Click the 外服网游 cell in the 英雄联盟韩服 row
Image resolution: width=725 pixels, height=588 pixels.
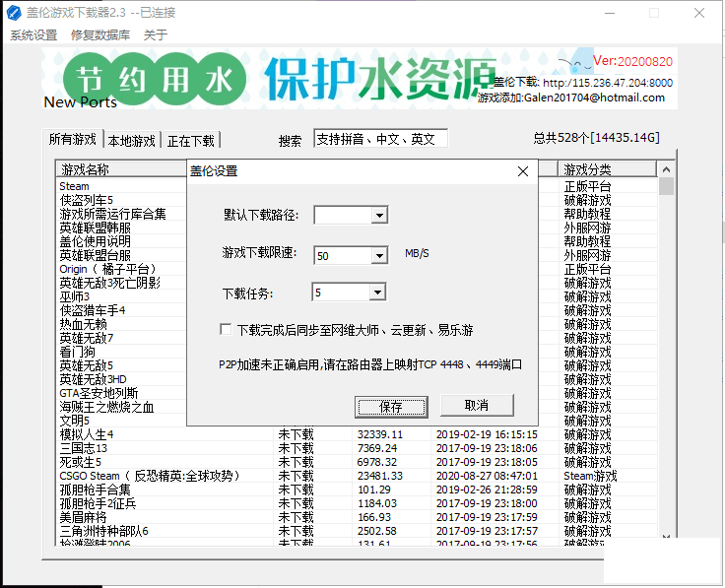click(x=588, y=228)
